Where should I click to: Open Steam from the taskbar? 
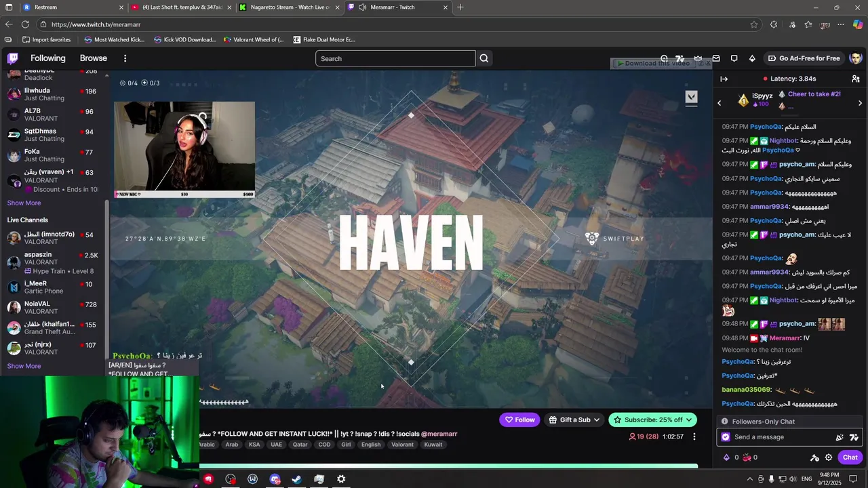(x=296, y=479)
